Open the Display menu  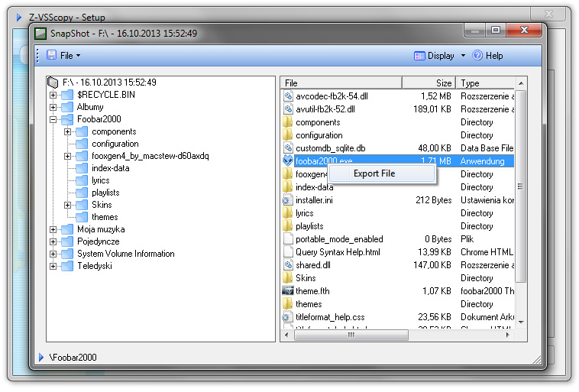(441, 56)
